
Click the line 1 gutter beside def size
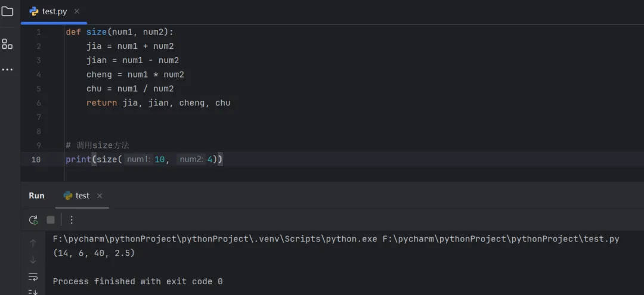point(38,32)
